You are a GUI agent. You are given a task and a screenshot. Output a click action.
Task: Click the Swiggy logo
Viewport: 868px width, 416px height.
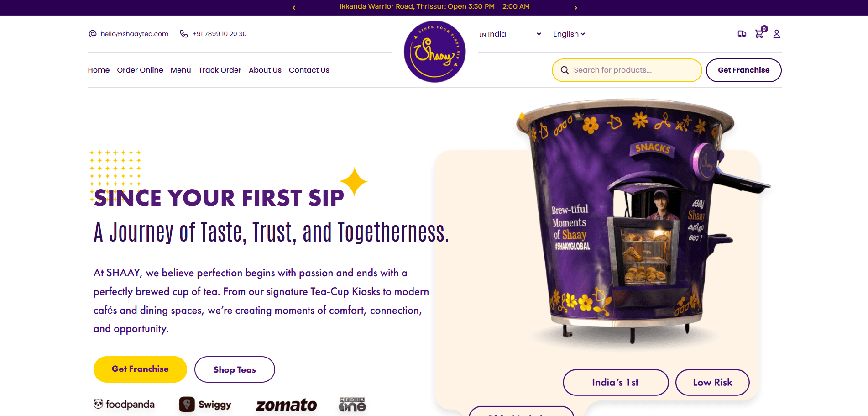[205, 405]
